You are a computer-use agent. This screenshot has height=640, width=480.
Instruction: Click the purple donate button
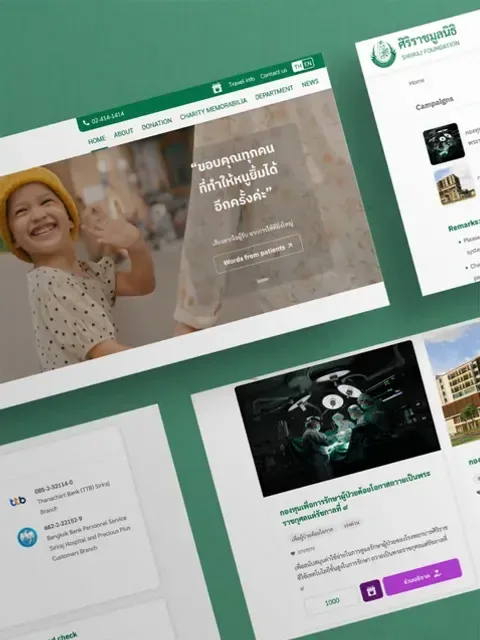click(422, 576)
